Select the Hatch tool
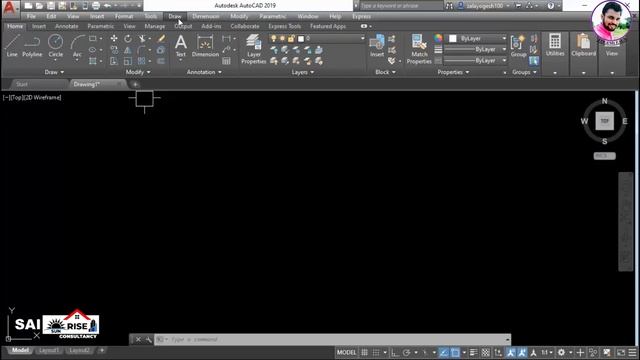Screen dimensions: 640x360 (x=93, y=61)
